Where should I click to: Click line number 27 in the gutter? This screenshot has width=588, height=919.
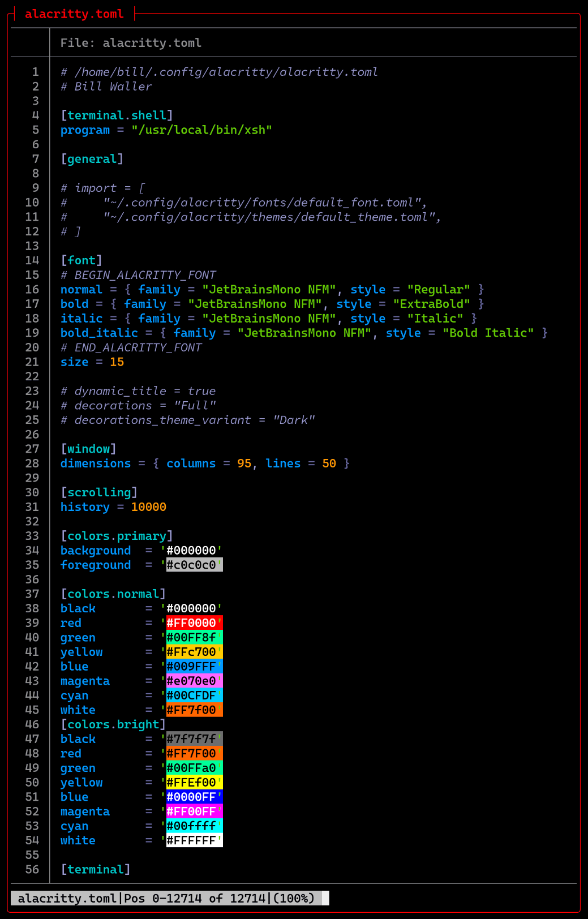[x=32, y=449]
